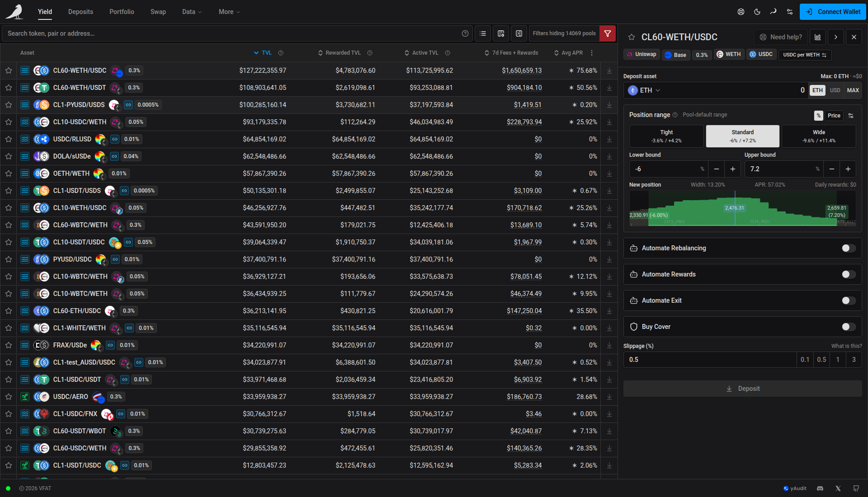Screen dimensions: 868x497
Task: Close the pool details panel
Action: [854, 37]
